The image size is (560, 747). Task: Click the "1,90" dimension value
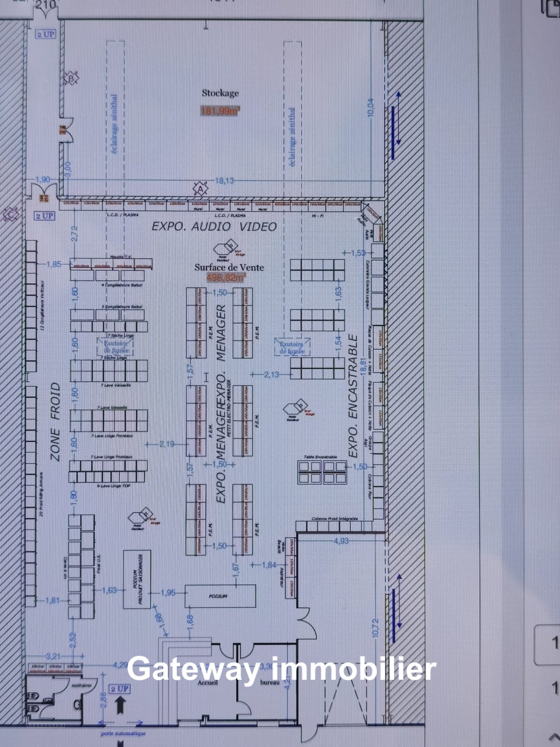43,179
